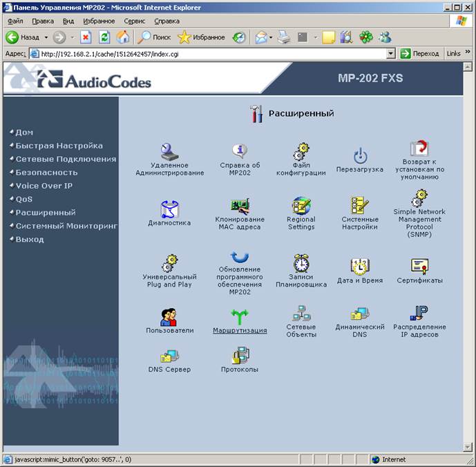Open Файл конфигурации gears icon

click(301, 151)
